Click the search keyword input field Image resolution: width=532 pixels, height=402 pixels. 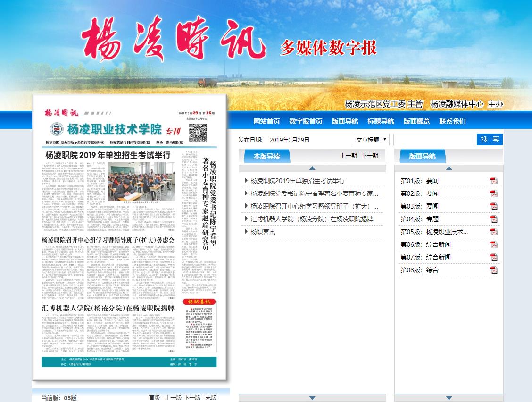pos(433,140)
